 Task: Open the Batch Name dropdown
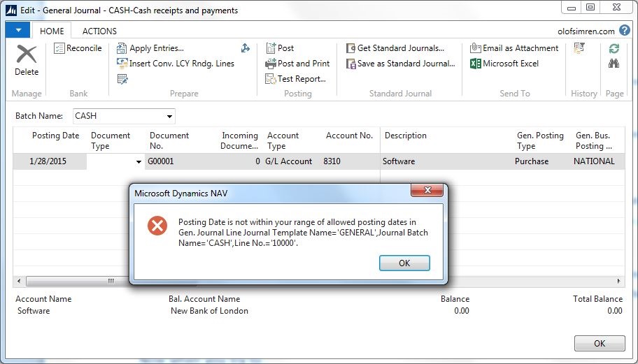pyautogui.click(x=169, y=116)
